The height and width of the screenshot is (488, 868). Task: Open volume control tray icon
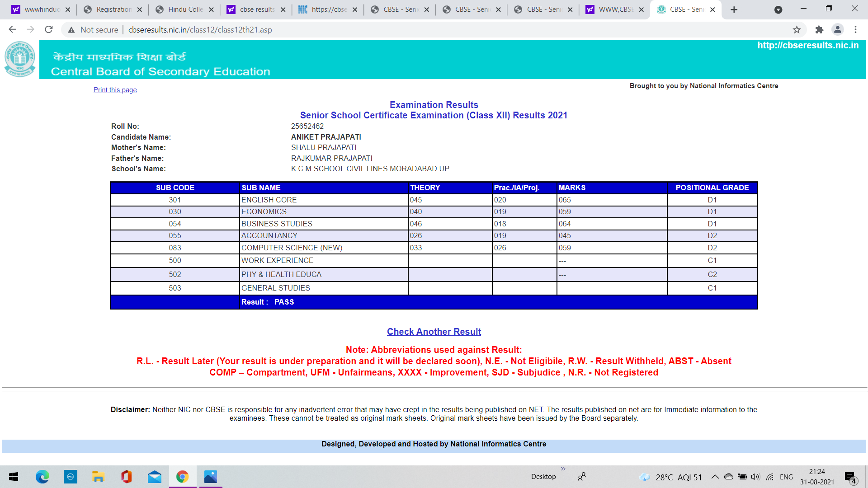(755, 477)
